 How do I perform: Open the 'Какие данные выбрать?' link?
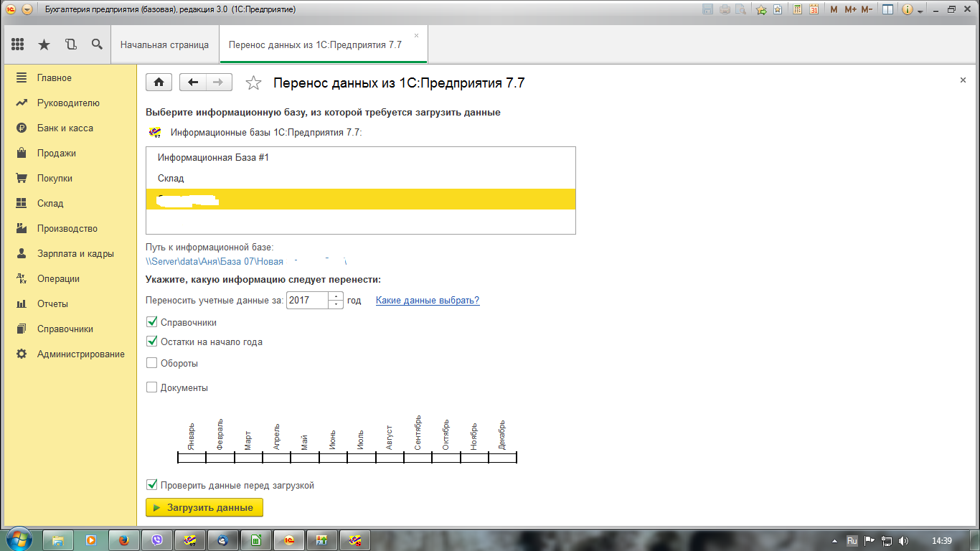(428, 301)
